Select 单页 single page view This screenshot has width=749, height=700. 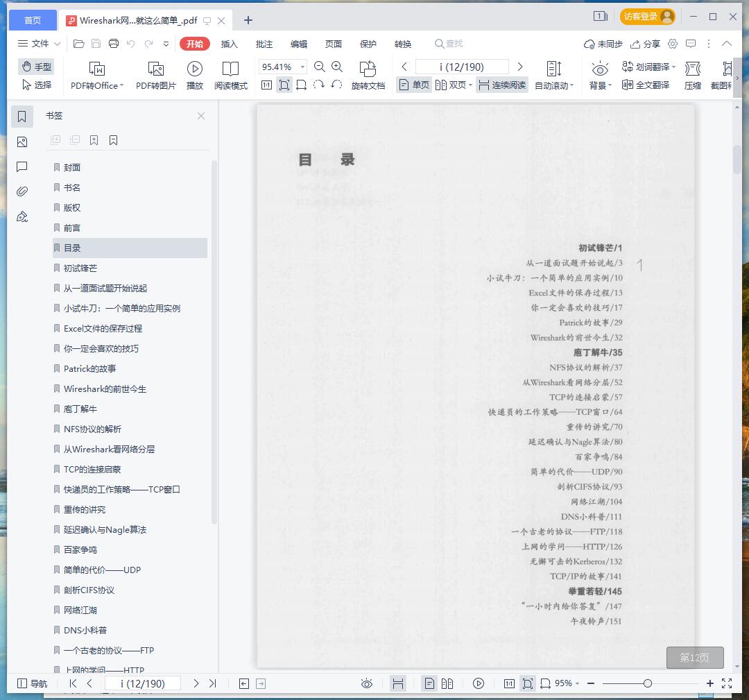click(x=414, y=85)
